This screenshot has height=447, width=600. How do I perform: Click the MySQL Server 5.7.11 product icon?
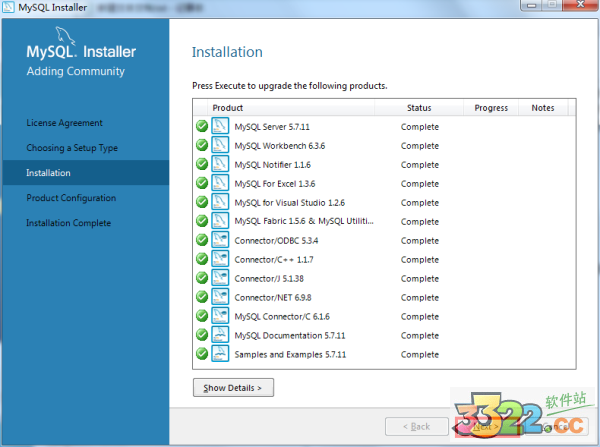click(220, 127)
